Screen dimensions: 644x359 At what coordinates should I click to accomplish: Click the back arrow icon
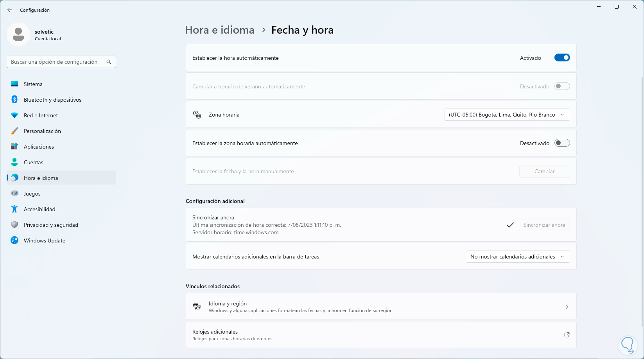coord(10,10)
